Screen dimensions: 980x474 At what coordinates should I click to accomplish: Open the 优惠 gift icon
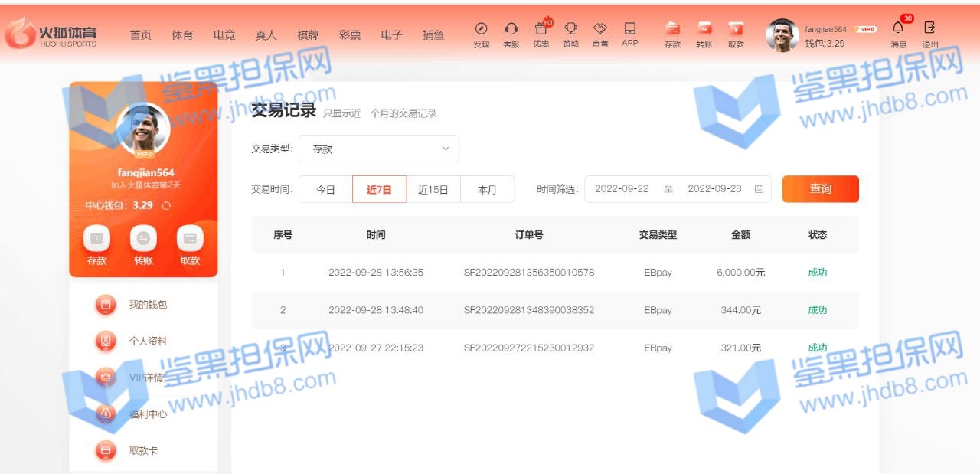point(541,29)
